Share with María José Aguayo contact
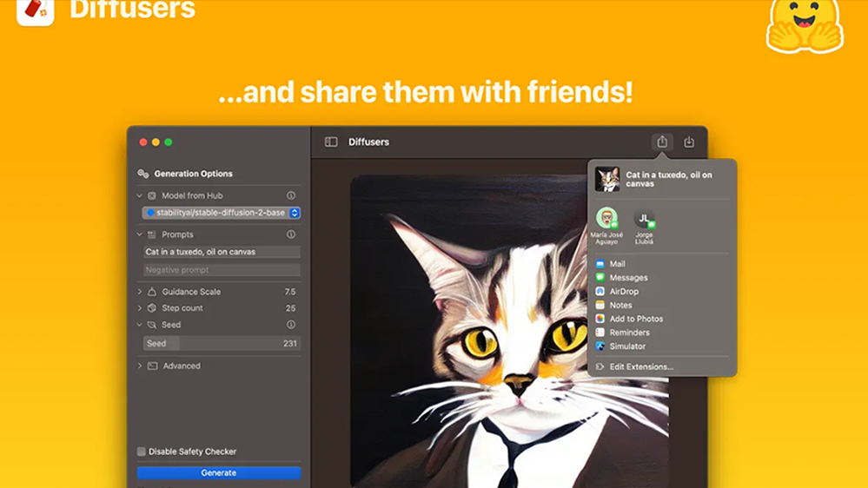Screen dimensions: 868x488 pos(606,226)
